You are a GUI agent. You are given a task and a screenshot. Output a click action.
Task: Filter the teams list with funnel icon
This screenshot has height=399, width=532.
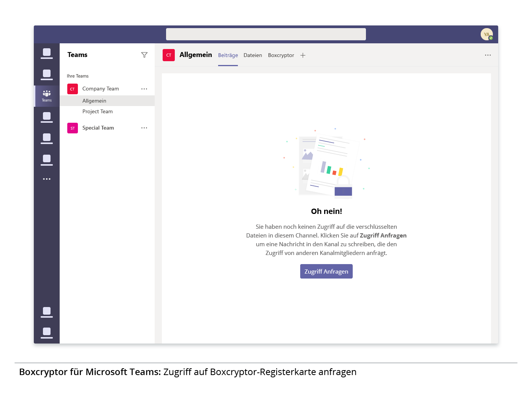(x=144, y=55)
